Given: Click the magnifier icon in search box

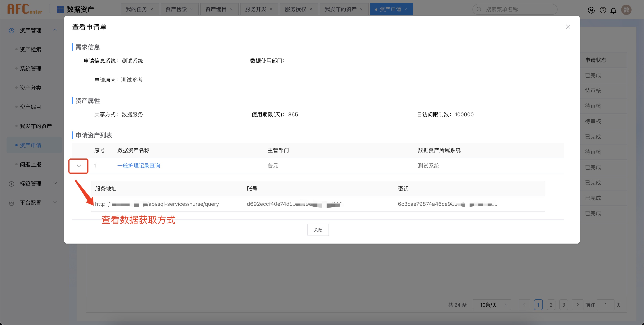Looking at the screenshot, I should pos(479,10).
